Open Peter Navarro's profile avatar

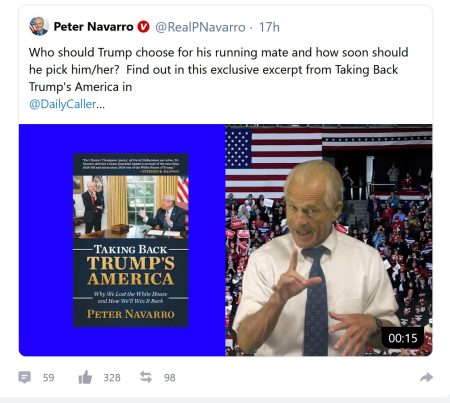(39, 26)
